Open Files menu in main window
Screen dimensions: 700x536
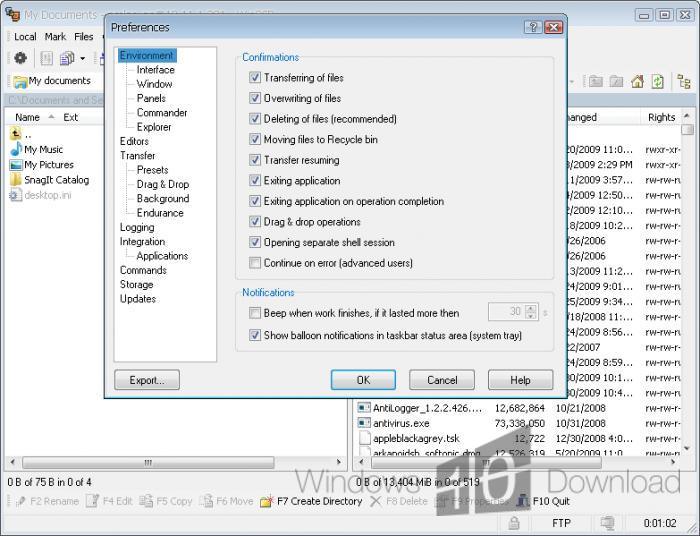(x=83, y=37)
